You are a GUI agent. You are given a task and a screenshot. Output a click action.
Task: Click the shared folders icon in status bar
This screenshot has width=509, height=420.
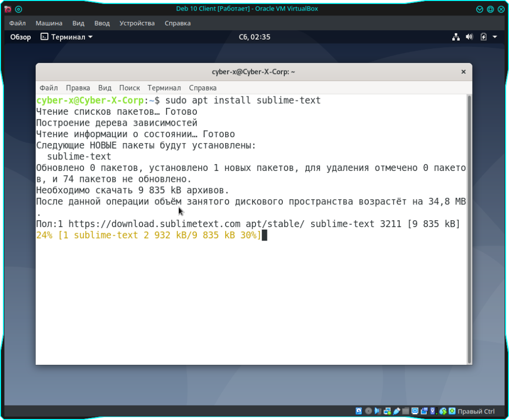coord(406,411)
